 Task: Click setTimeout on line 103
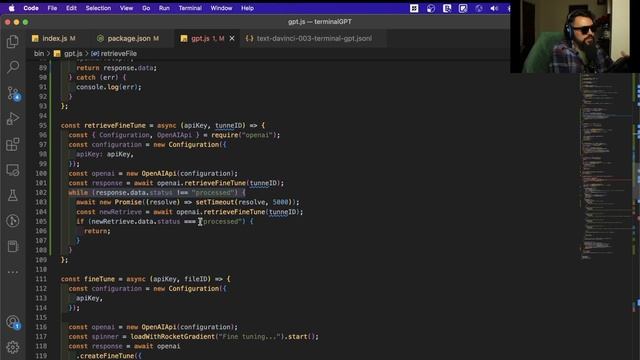tap(215, 202)
